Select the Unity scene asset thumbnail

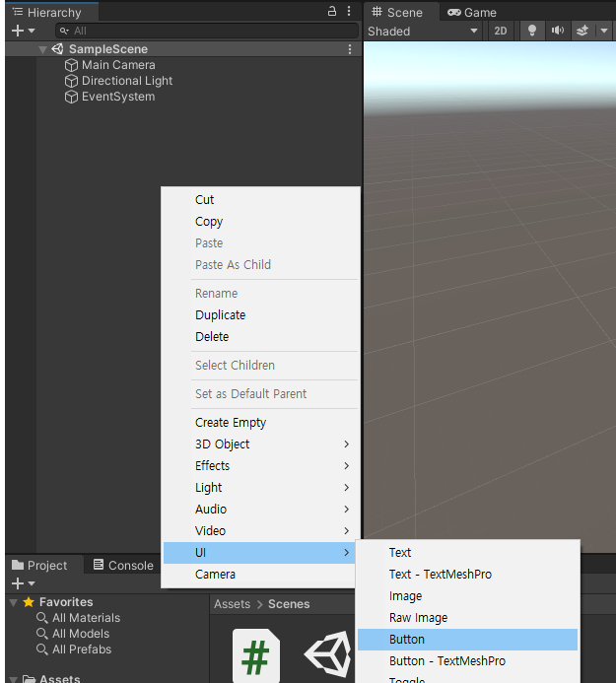pyautogui.click(x=329, y=655)
